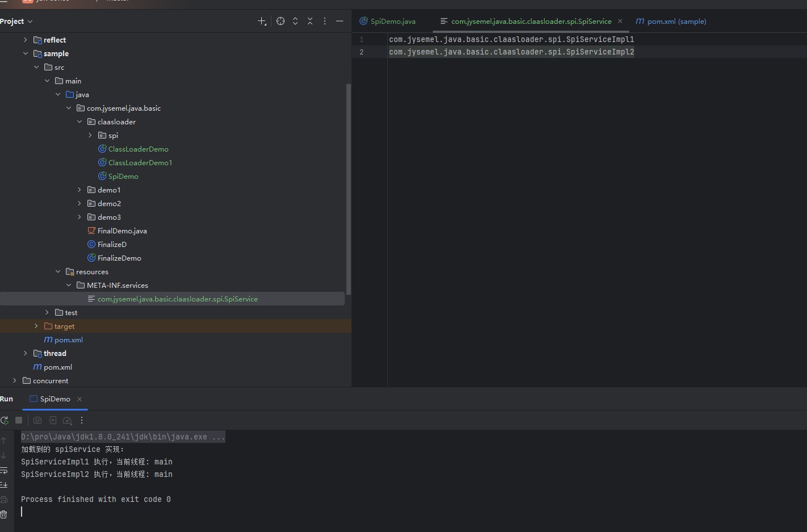Screen dimensions: 807x532
Task: Open pom.xml (sample) editor tab
Action: tap(676, 22)
